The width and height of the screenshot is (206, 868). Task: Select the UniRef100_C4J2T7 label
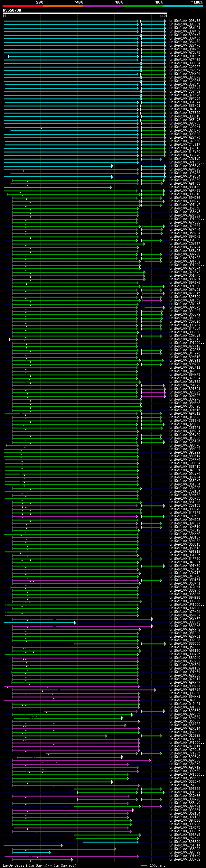pos(185,144)
